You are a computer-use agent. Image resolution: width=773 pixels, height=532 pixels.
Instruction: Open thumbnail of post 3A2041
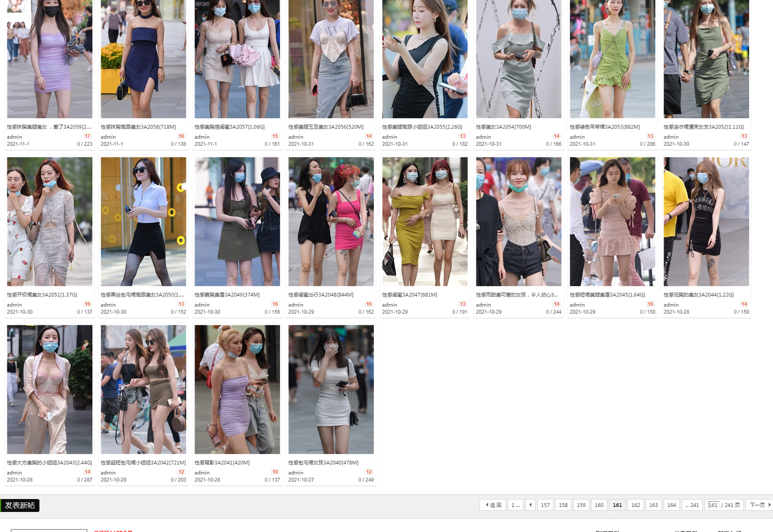pyautogui.click(x=237, y=390)
